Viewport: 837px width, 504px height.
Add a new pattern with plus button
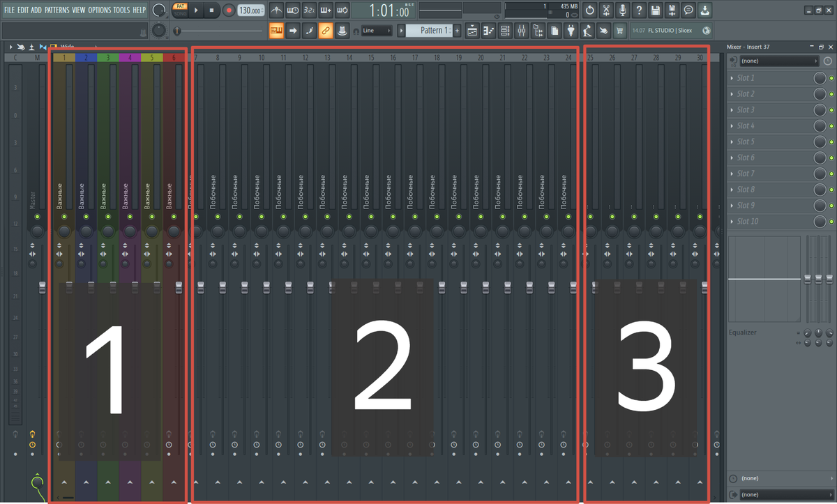click(x=458, y=31)
